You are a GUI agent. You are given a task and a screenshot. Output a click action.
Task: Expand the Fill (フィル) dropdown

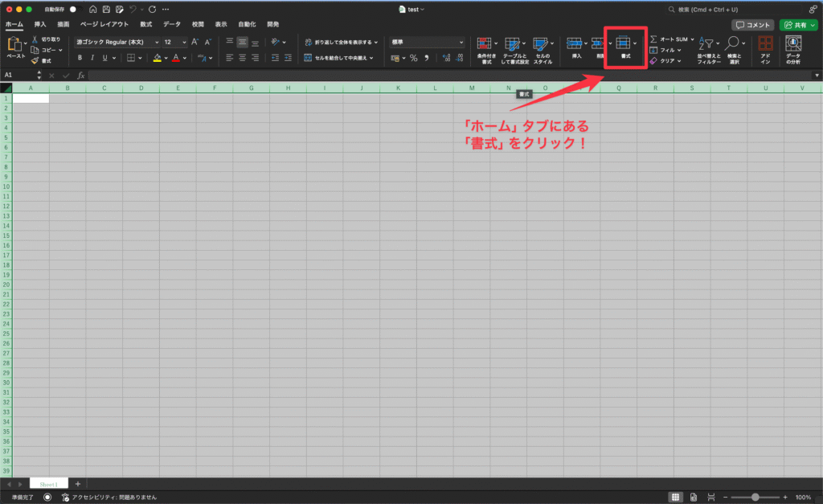679,51
